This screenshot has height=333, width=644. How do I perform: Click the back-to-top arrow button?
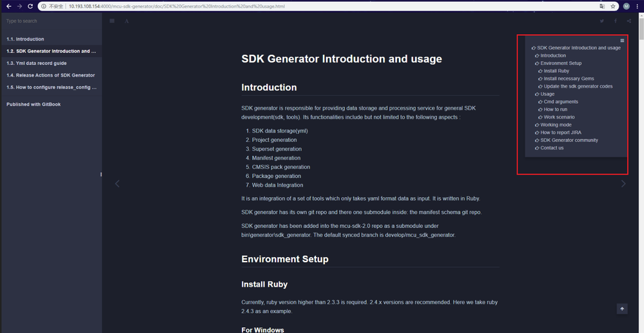622,309
